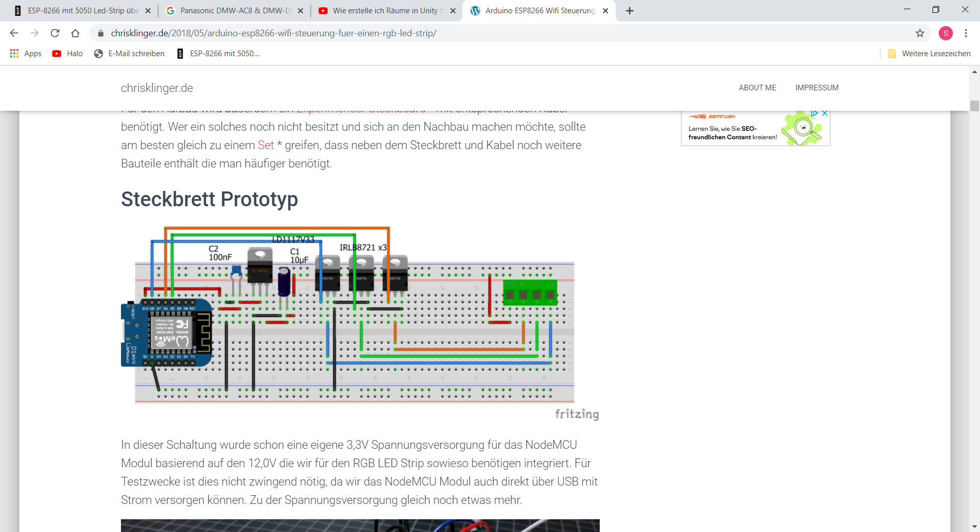The image size is (980, 532).
Task: Open the Chrome profile avatar menu
Action: tap(946, 33)
